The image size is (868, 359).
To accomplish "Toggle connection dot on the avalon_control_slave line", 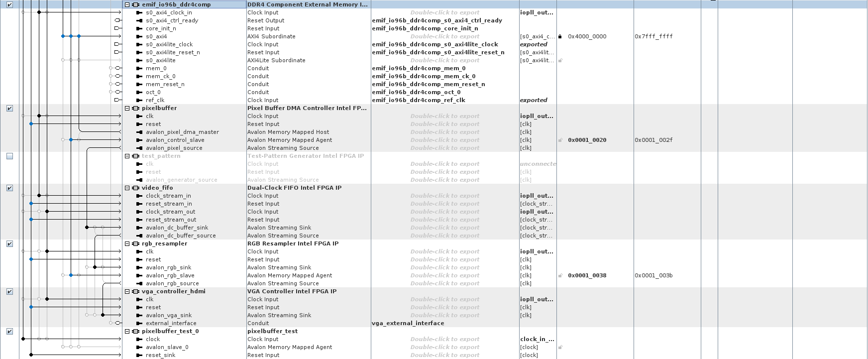I will pyautogui.click(x=71, y=140).
